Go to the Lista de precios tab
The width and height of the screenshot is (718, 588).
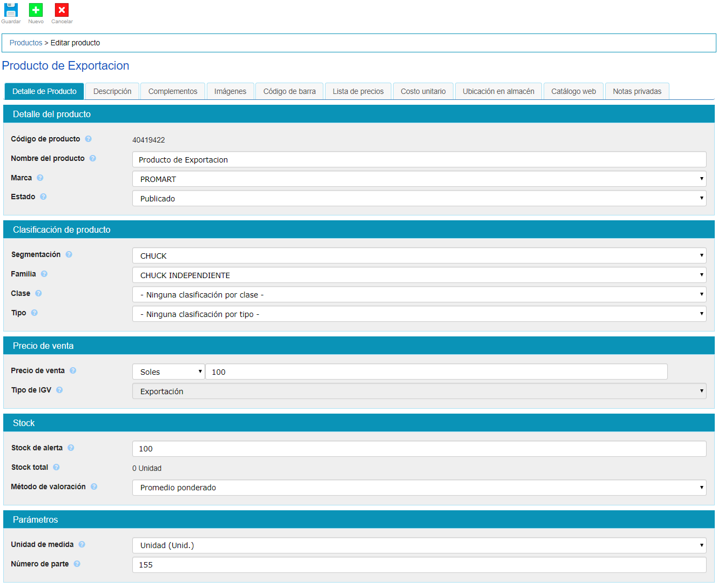click(358, 92)
